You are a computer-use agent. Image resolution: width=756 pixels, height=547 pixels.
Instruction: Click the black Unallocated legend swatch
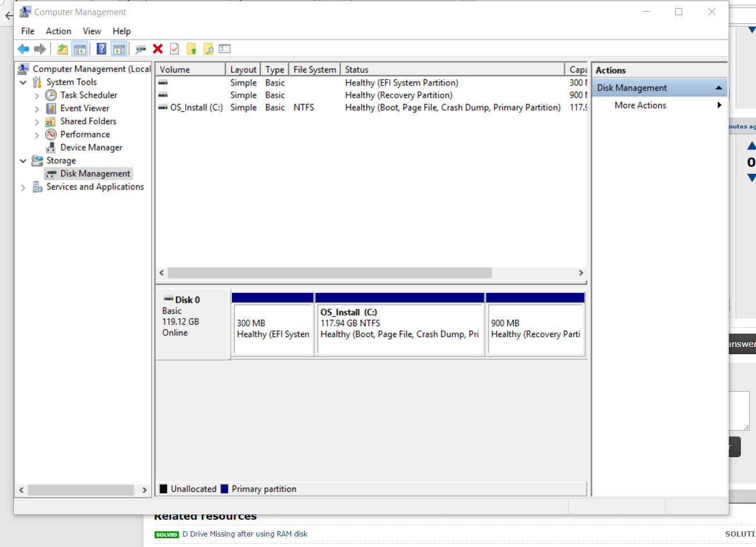pyautogui.click(x=164, y=489)
